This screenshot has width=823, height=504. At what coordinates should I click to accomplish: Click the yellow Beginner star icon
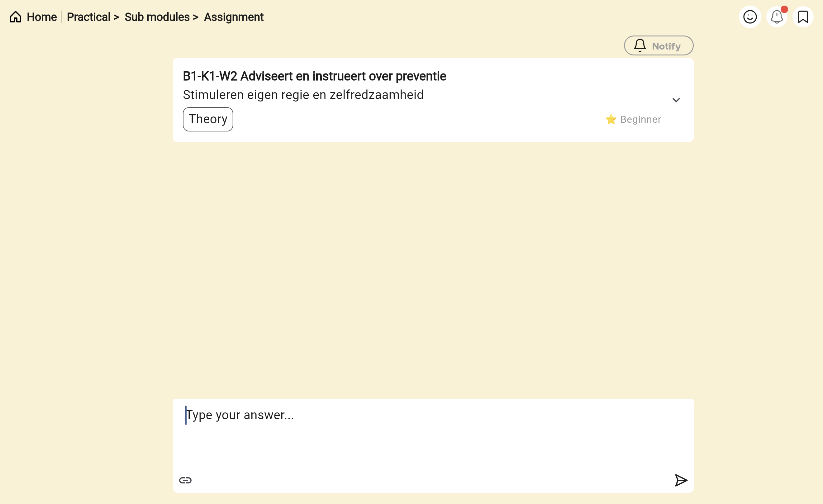click(611, 119)
